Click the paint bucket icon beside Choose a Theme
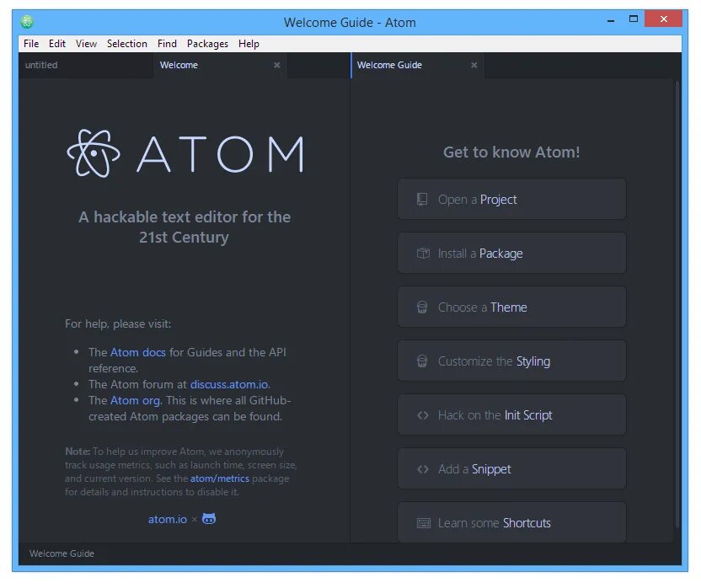Viewport: 701px width, 588px height. [x=422, y=307]
